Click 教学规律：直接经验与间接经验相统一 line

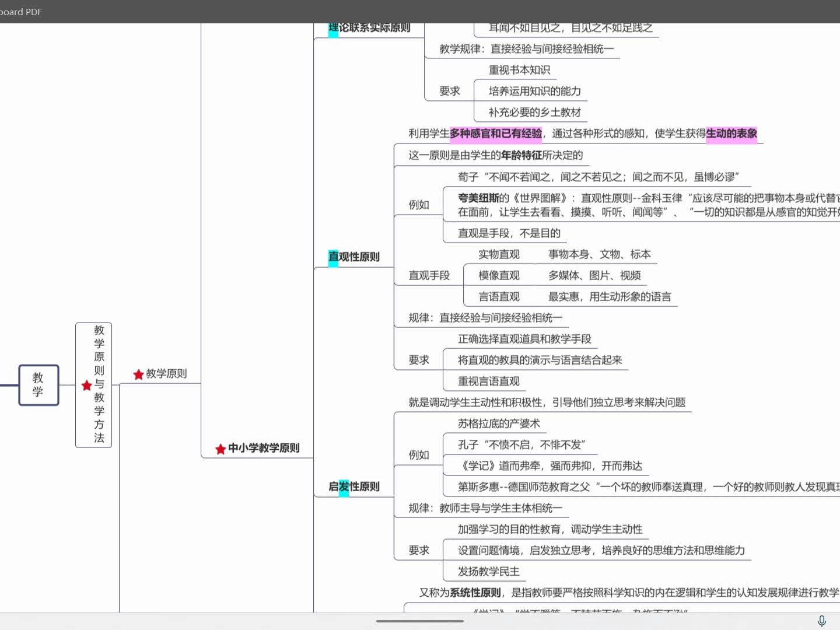(x=527, y=49)
